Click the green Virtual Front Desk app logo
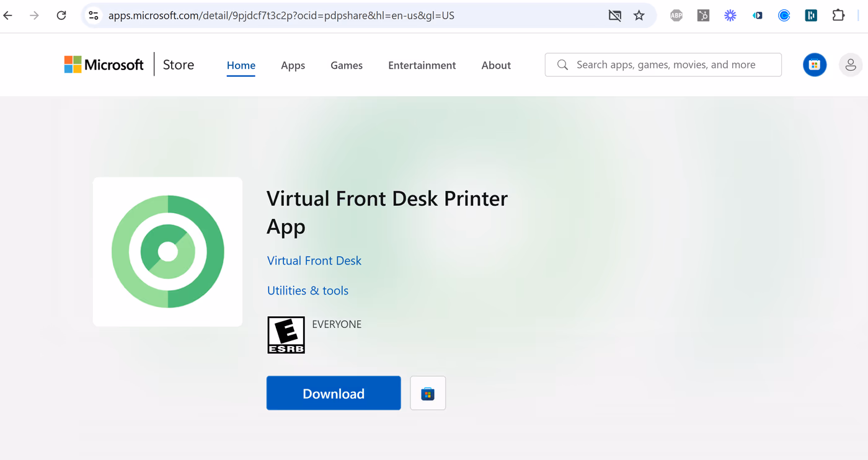Screen dimensions: 868x460 click(167, 252)
